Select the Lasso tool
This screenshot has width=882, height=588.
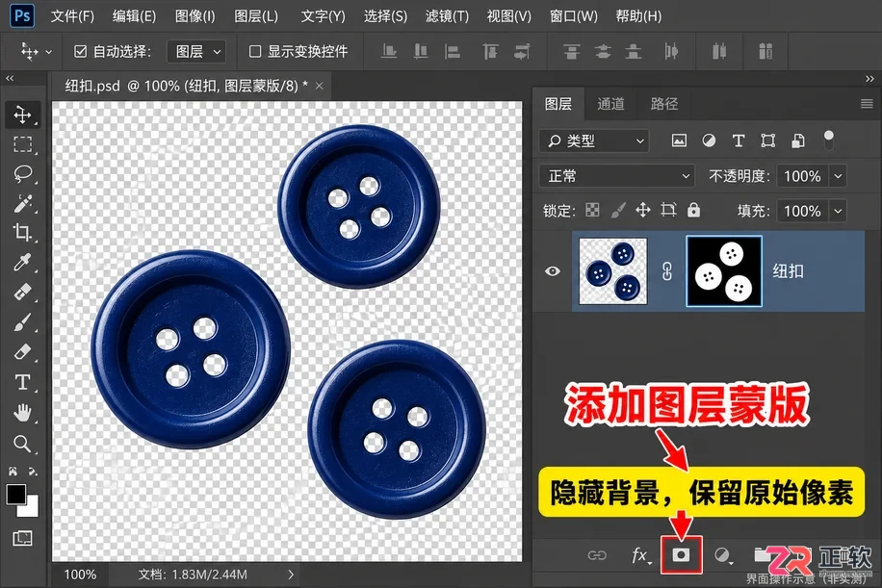point(22,173)
